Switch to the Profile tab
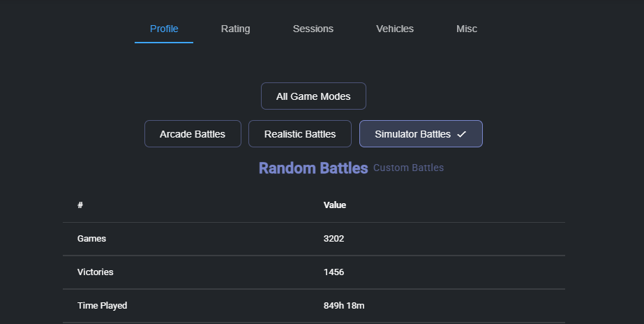 tap(164, 29)
